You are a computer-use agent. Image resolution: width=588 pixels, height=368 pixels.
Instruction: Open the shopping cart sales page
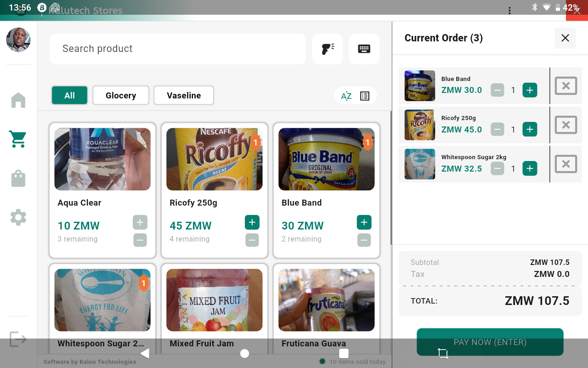click(x=18, y=139)
